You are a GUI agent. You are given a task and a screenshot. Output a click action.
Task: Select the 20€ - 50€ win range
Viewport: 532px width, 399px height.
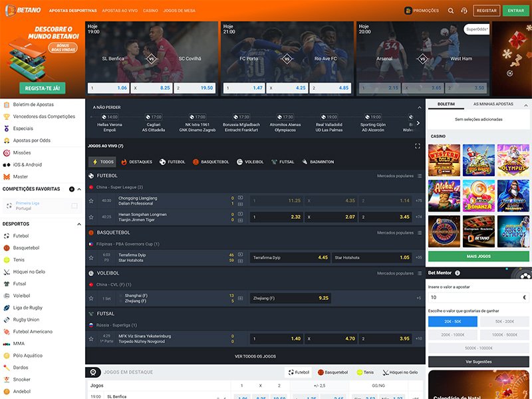(x=453, y=321)
